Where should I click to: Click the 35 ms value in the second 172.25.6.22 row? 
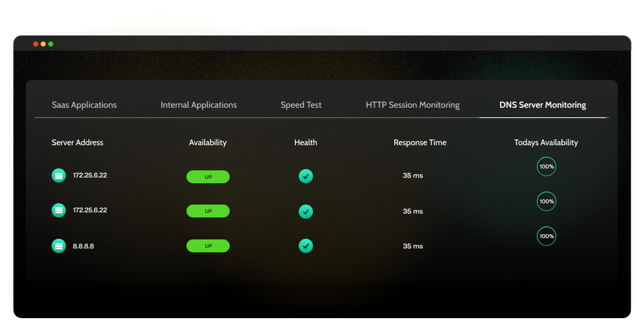pyautogui.click(x=413, y=211)
